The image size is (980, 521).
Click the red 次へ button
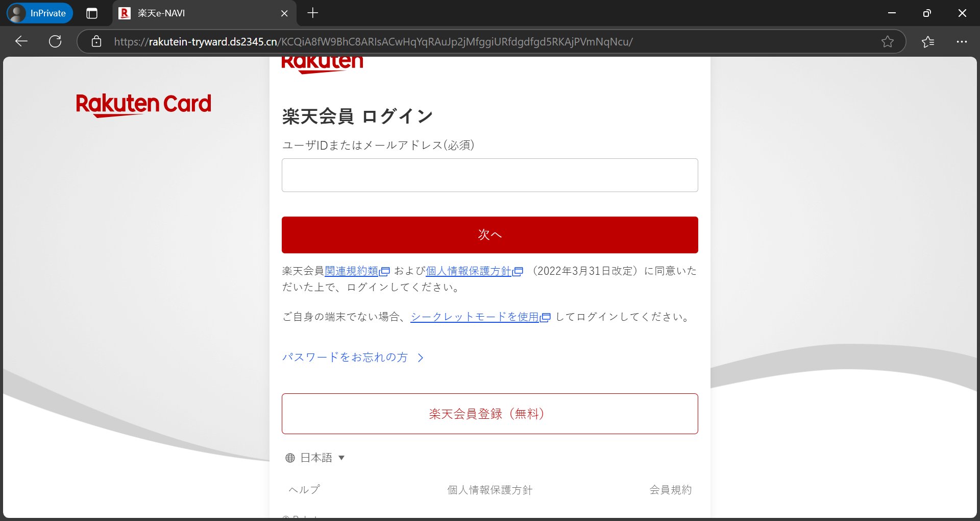[x=489, y=235]
